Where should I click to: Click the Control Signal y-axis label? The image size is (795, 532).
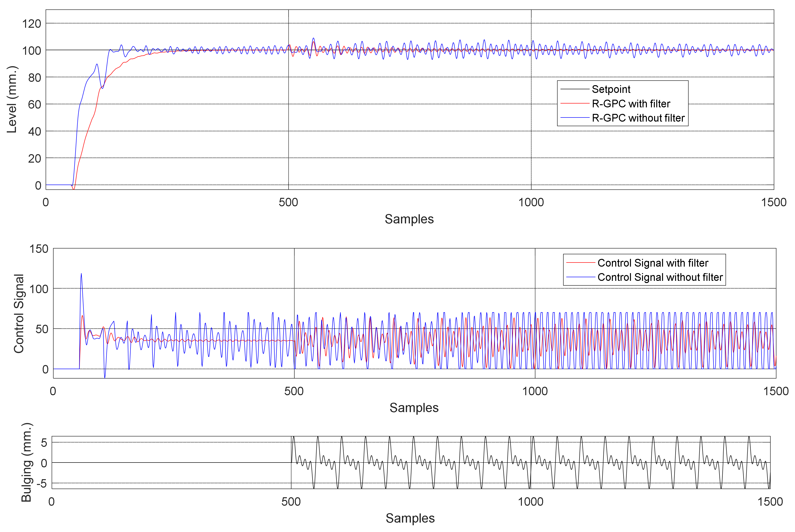coord(19,313)
